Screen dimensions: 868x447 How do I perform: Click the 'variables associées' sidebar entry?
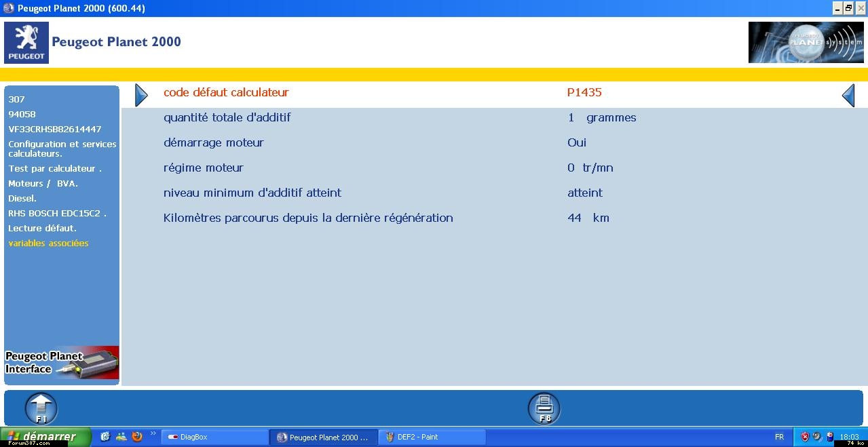coord(48,243)
